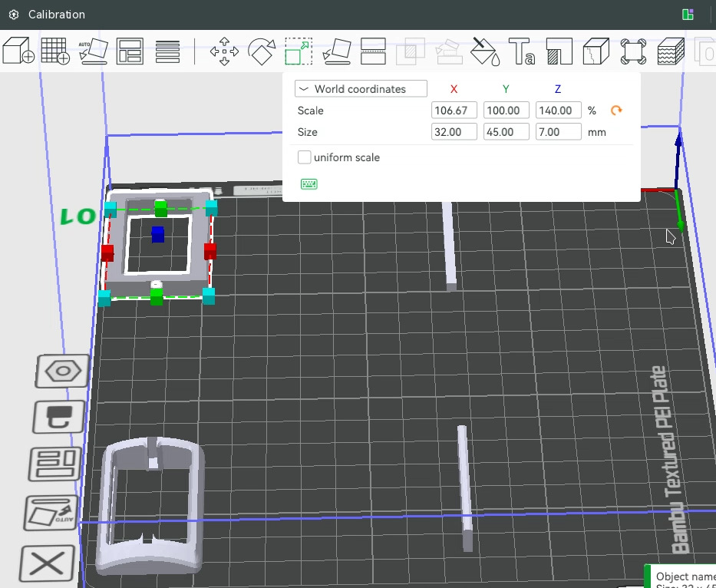
Task: Arrange all objects using toolbar icon
Action: tap(130, 51)
